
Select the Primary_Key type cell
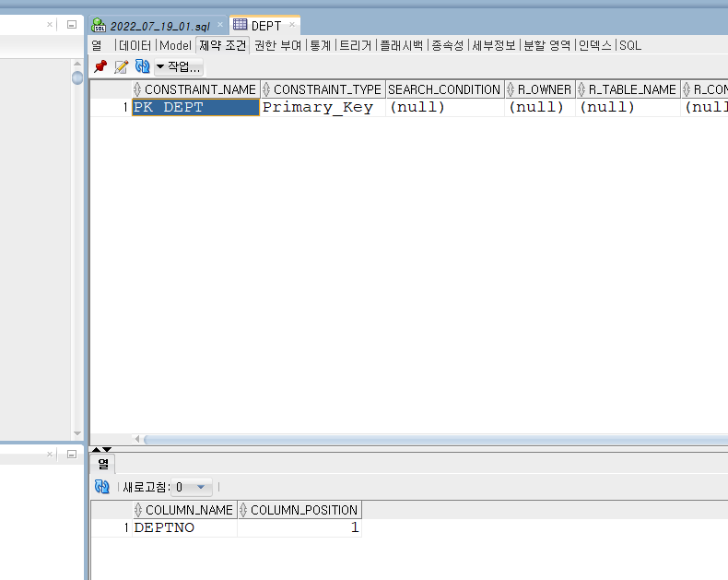coord(323,107)
